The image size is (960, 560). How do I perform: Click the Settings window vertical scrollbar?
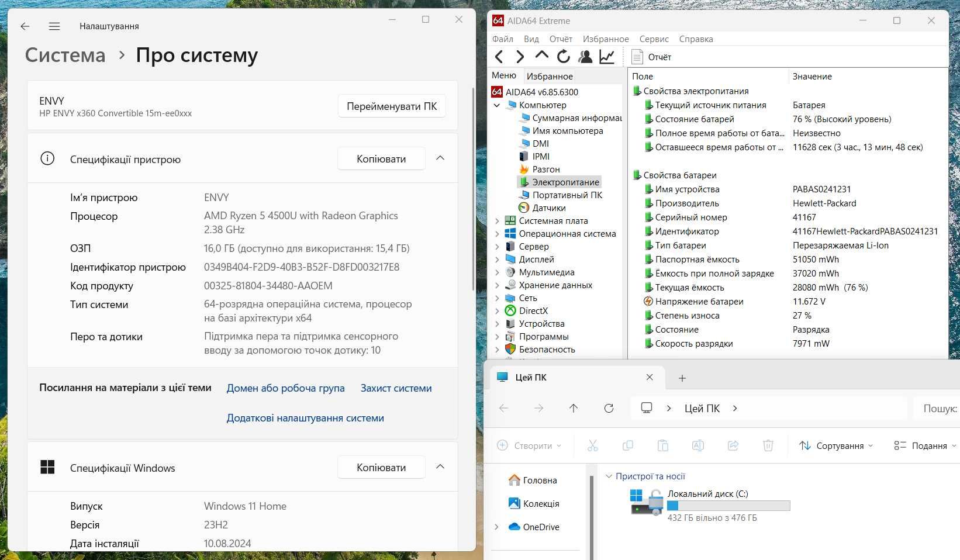click(x=473, y=189)
